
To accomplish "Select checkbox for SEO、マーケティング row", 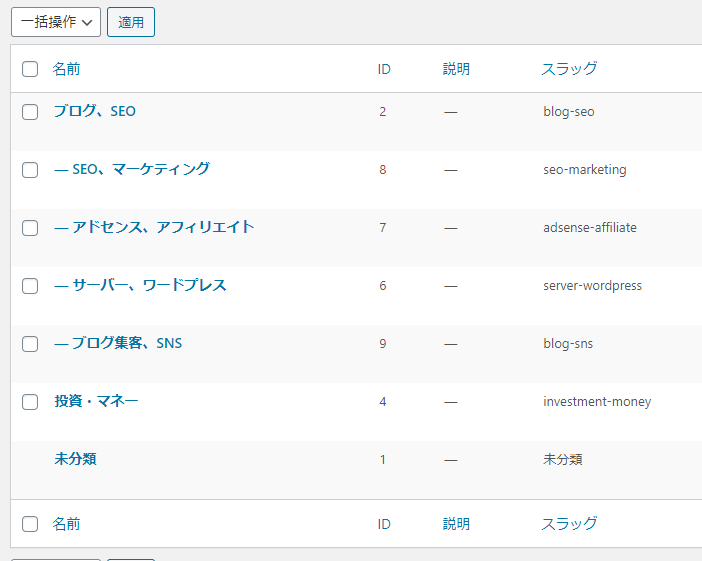I will [x=30, y=170].
